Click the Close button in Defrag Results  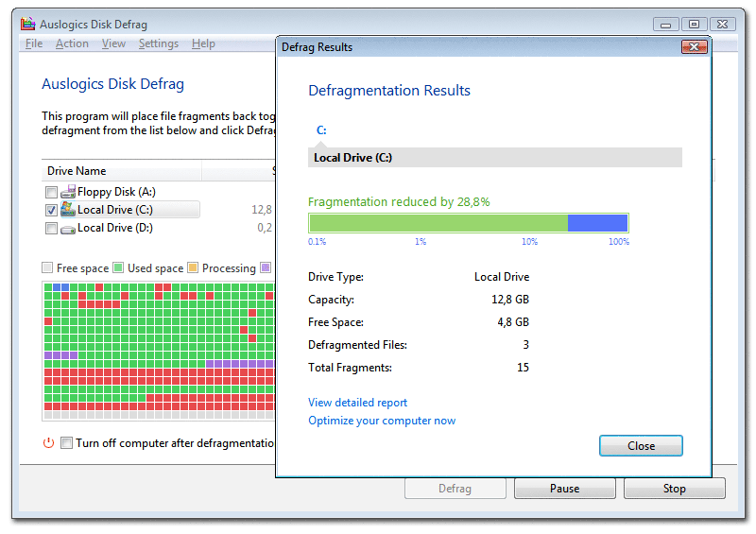641,446
